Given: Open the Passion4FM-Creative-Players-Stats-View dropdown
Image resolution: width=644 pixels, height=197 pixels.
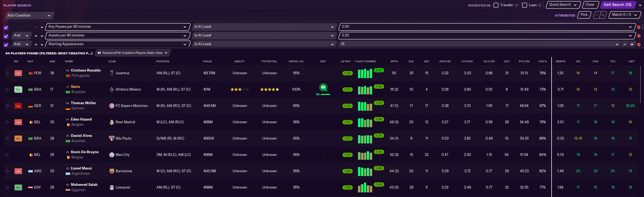Looking at the screenshot, I should 133,53.
